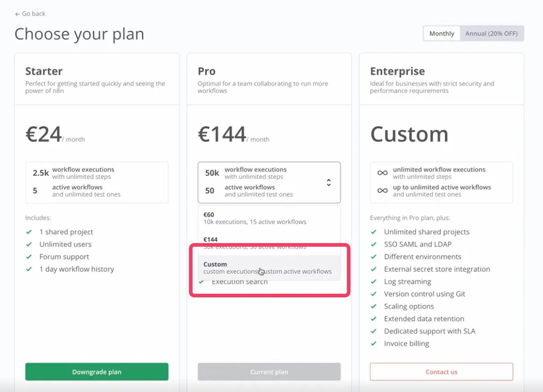Screen dimensions: 543x392
Task: Click the checkmark beside "Execution search"
Action: [202, 281]
